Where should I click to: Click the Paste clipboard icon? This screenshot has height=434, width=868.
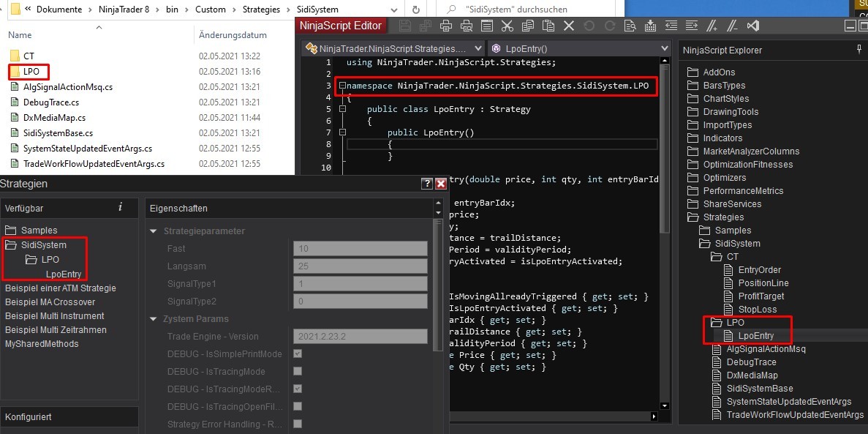[548, 26]
